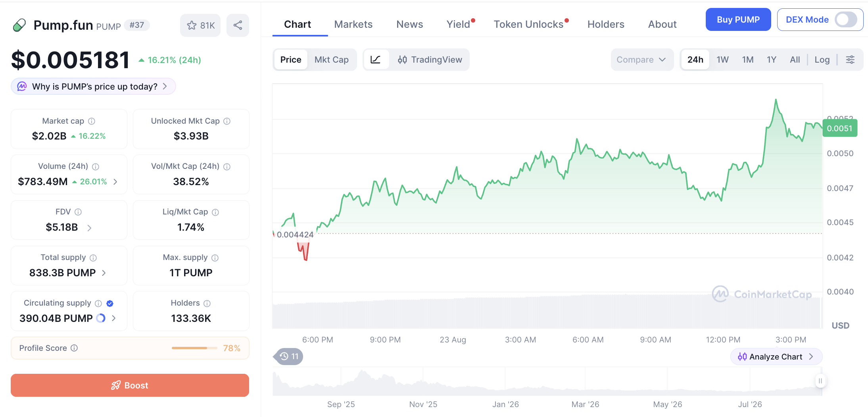Expand Total supply details chevron
Image resolution: width=868 pixels, height=417 pixels.
point(104,273)
